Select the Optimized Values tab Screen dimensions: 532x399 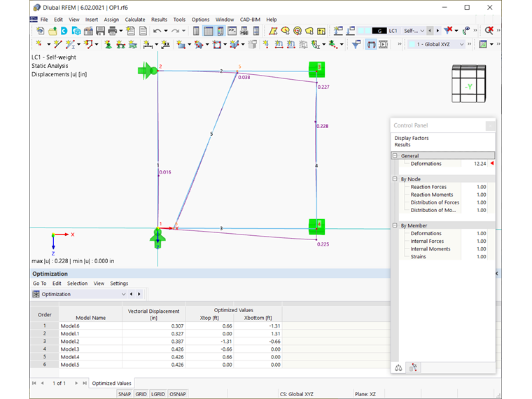coord(111,383)
